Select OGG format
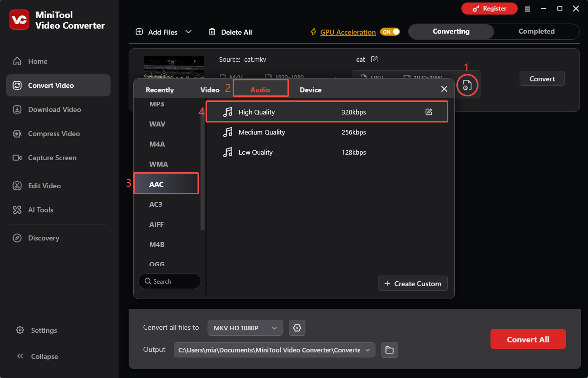 [x=157, y=264]
